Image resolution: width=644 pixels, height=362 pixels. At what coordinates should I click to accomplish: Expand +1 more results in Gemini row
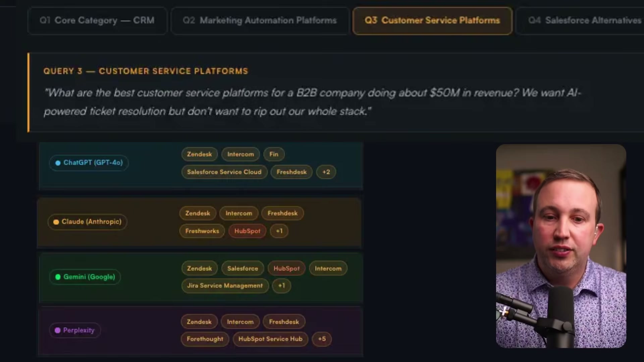[x=281, y=286]
